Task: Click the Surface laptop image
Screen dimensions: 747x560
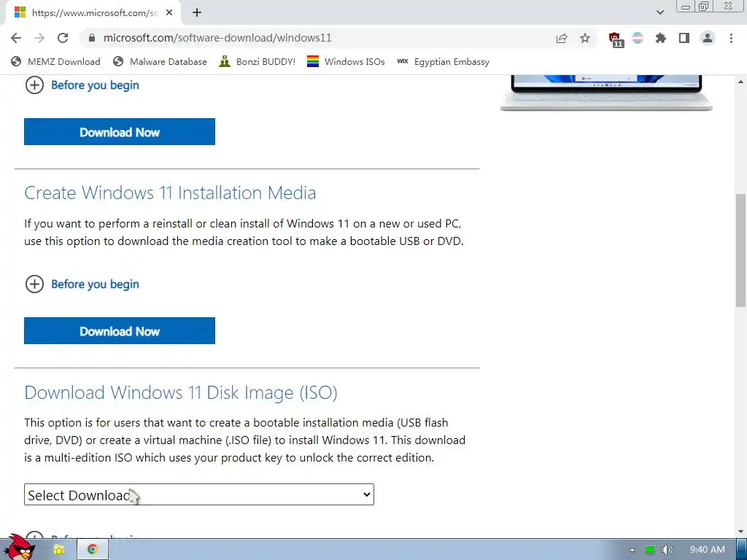Action: pyautogui.click(x=606, y=93)
